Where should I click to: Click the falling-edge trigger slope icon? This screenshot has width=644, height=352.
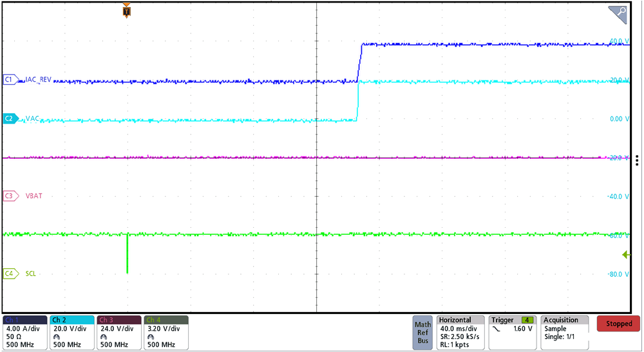[x=495, y=329]
